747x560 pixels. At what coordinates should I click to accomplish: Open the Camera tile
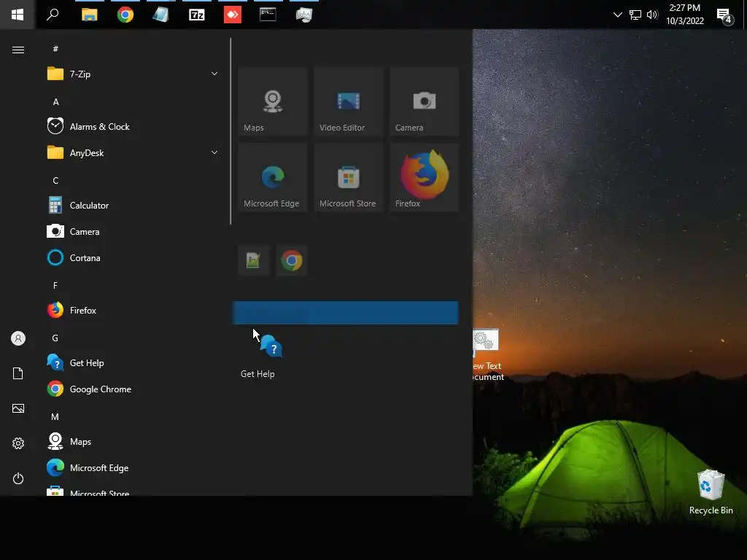coord(424,101)
